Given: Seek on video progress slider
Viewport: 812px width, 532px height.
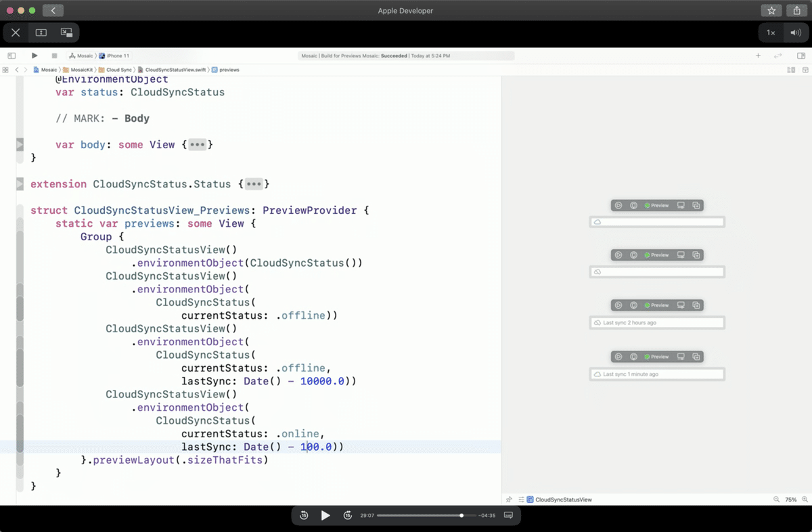Looking at the screenshot, I should 426,516.
